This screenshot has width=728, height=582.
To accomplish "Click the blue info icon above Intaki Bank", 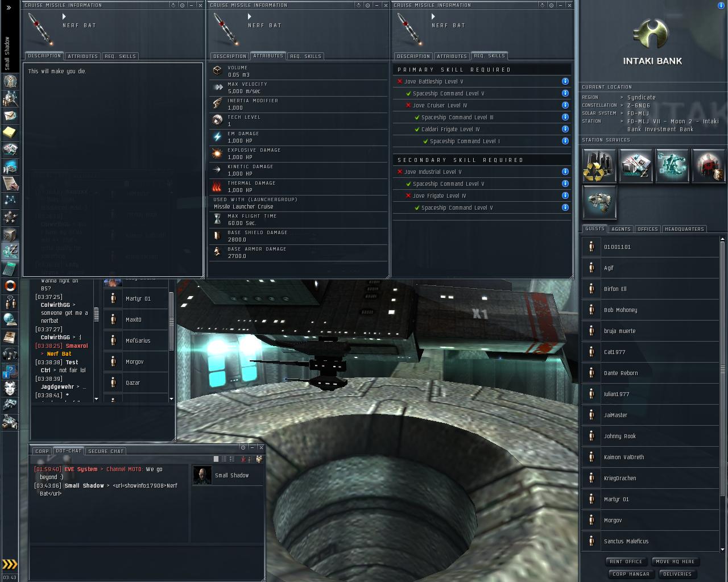I will tap(721, 6).
